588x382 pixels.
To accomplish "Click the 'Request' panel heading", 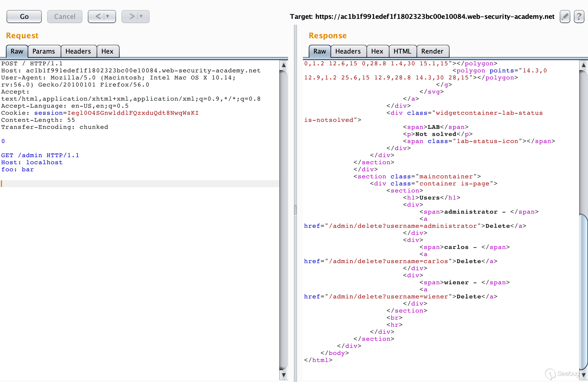I will [22, 36].
